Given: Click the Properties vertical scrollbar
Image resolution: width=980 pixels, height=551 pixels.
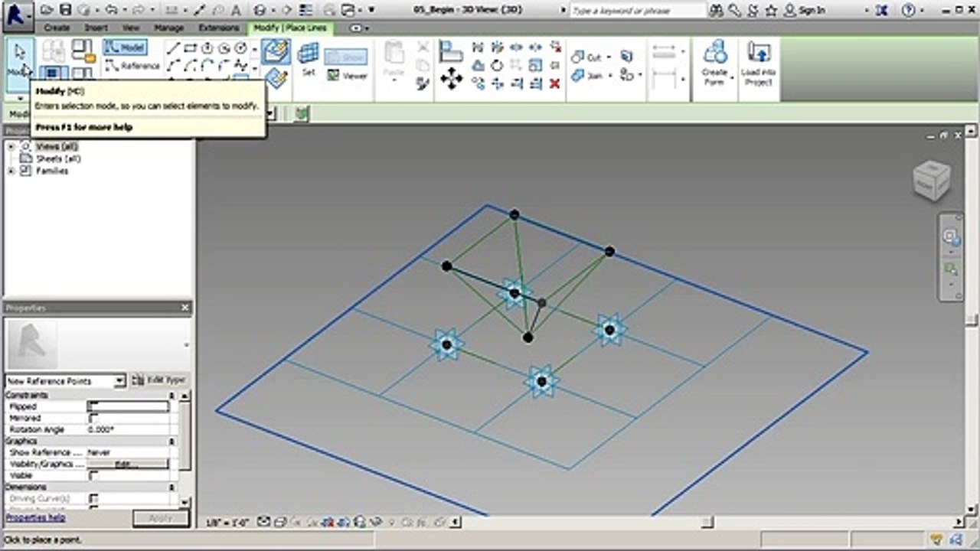Looking at the screenshot, I should pos(185,448).
